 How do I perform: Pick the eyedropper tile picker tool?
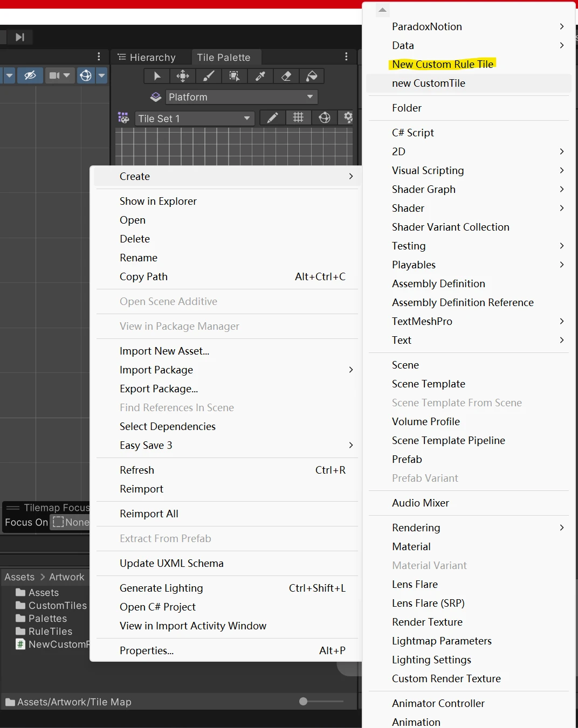(260, 76)
